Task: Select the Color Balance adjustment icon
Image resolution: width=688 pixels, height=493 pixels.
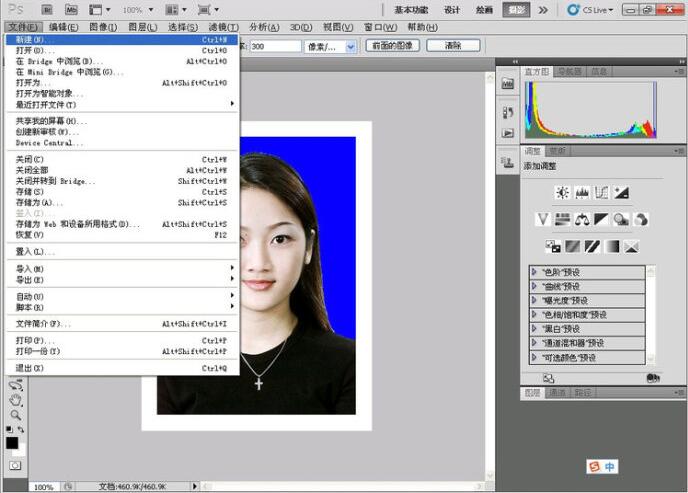Action: (582, 219)
